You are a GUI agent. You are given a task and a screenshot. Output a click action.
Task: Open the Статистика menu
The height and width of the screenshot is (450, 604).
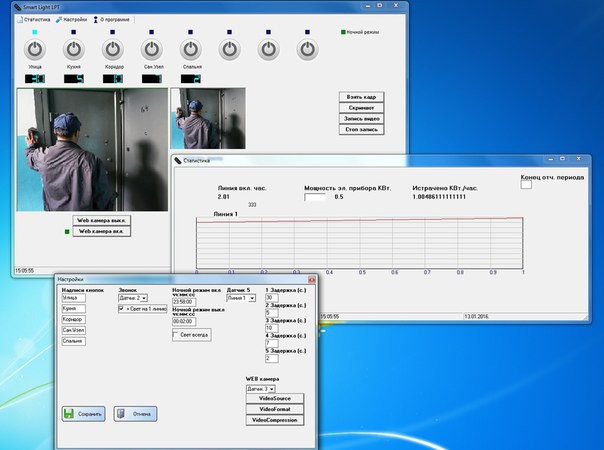pyautogui.click(x=36, y=19)
